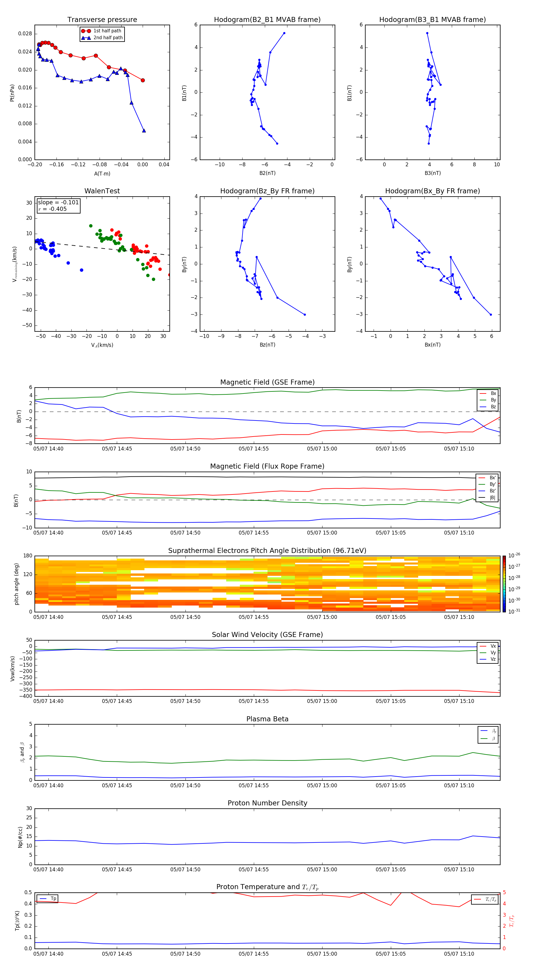Click the 'Hodogram(Bx_By FR frame)' title
The image size is (535, 980).
pyautogui.click(x=432, y=191)
